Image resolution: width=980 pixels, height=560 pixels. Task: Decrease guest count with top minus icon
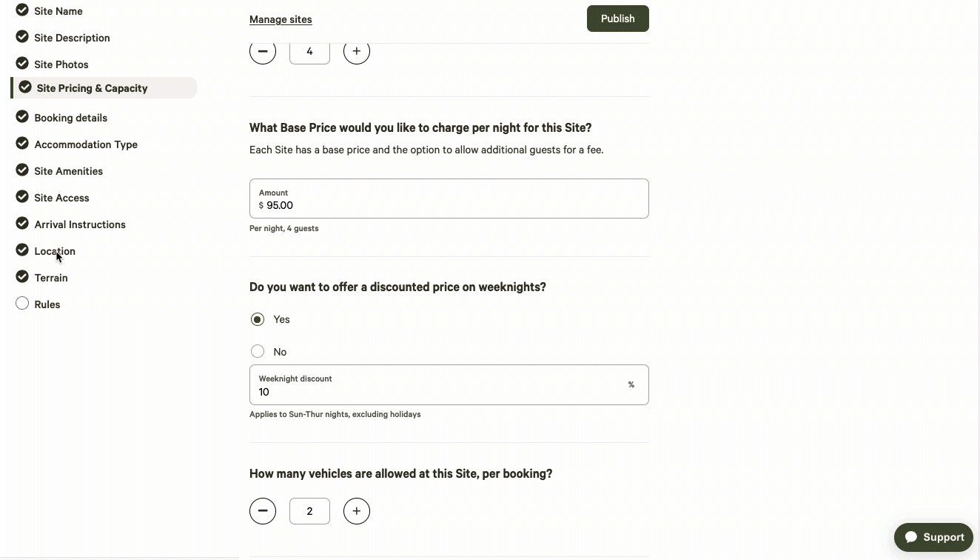click(x=263, y=51)
